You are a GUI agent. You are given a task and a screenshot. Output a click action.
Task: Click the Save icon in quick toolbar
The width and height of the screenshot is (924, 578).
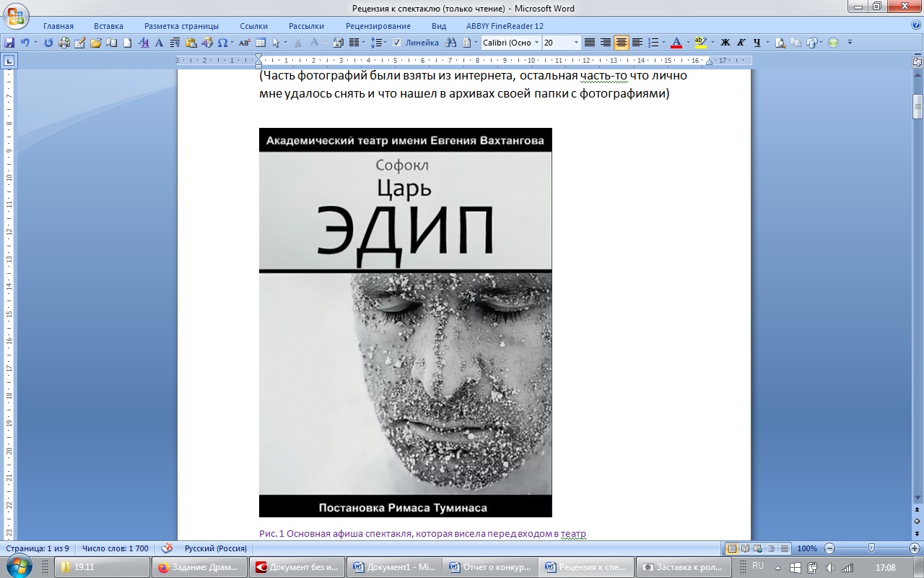click(9, 43)
